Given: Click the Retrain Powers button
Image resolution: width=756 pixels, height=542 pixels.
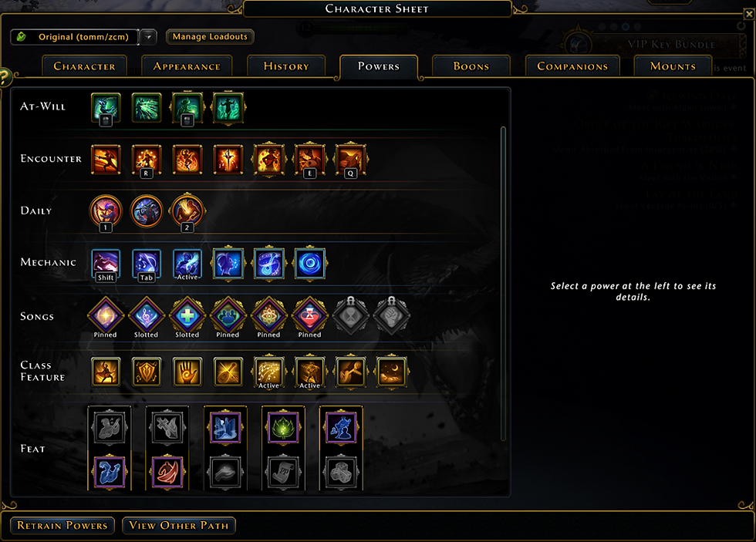Looking at the screenshot, I should pyautogui.click(x=62, y=526).
